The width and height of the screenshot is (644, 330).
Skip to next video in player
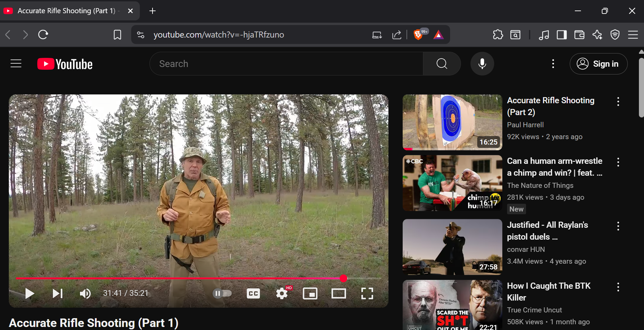click(x=58, y=293)
